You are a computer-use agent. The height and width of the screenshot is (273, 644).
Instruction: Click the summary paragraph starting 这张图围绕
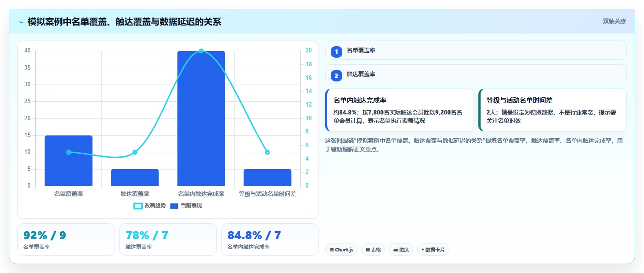[x=474, y=145]
